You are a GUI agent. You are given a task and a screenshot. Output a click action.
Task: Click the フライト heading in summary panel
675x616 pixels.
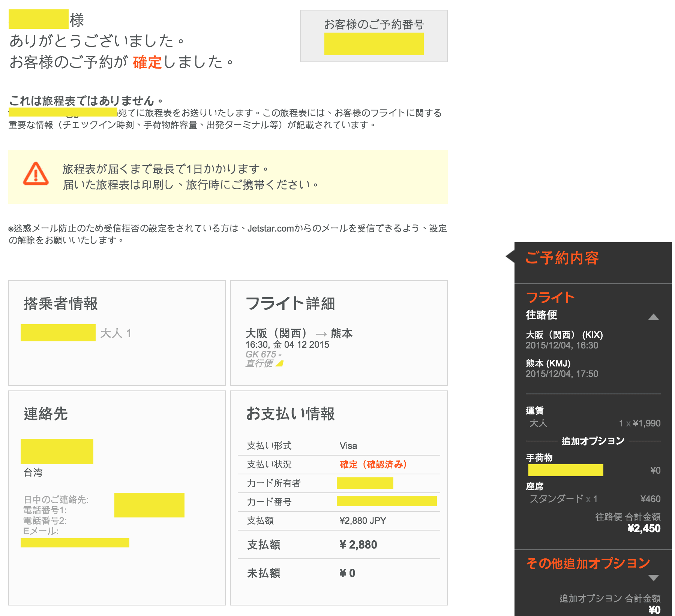[x=550, y=298]
